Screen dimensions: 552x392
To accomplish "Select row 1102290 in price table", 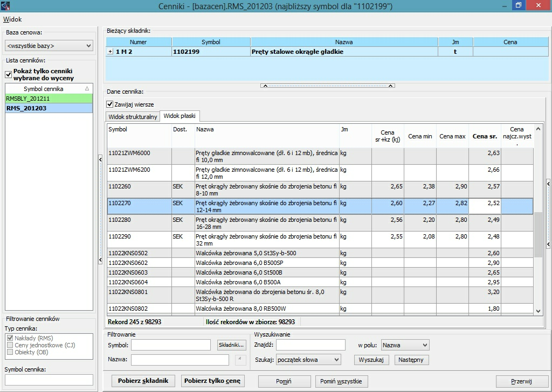I will pos(320,240).
